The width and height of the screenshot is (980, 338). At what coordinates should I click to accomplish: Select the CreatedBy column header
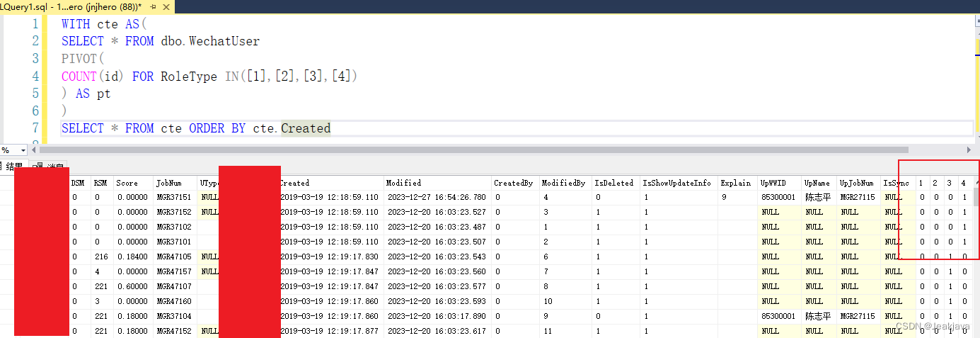[514, 183]
